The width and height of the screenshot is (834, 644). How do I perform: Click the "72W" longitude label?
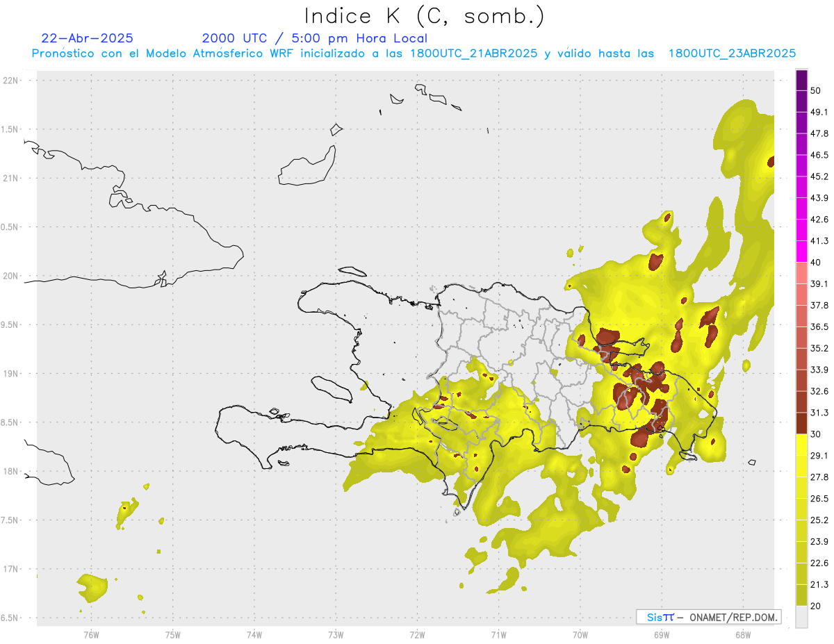click(417, 634)
